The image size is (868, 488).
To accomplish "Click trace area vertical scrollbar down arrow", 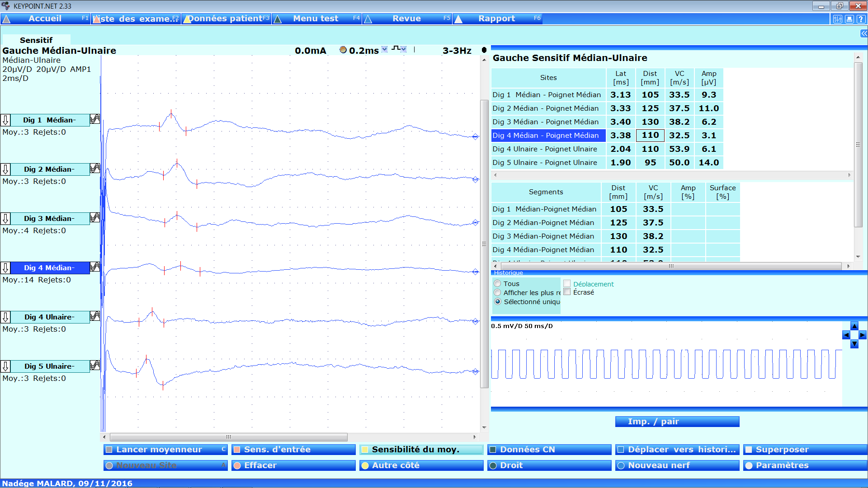I will (484, 427).
